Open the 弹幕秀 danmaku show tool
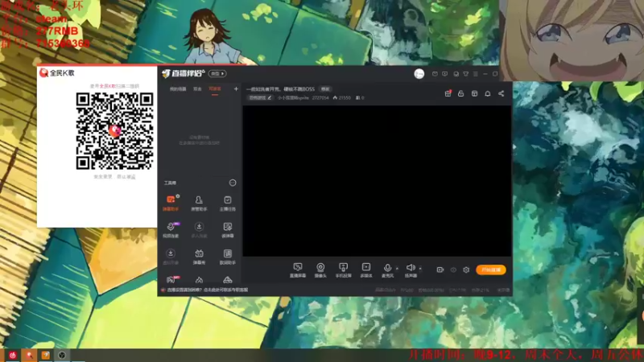Image resolution: width=644 pixels, height=362 pixels. coord(199,257)
